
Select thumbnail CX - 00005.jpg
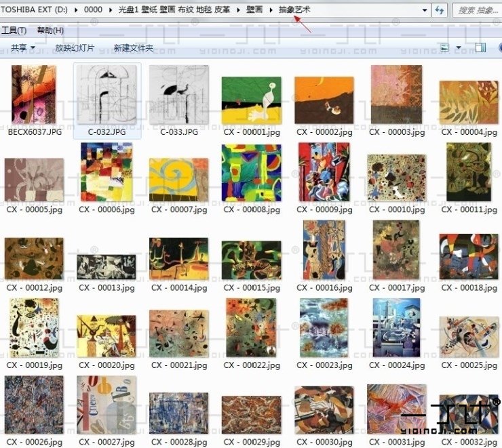[34, 180]
